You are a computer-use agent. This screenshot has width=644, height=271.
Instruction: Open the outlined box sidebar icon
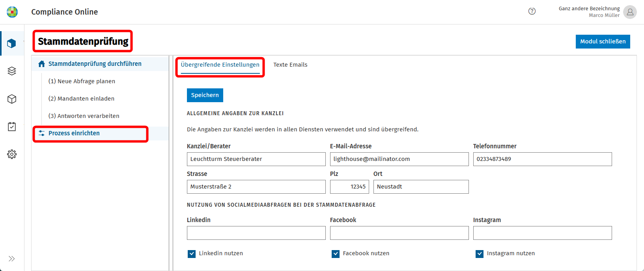[x=12, y=99]
